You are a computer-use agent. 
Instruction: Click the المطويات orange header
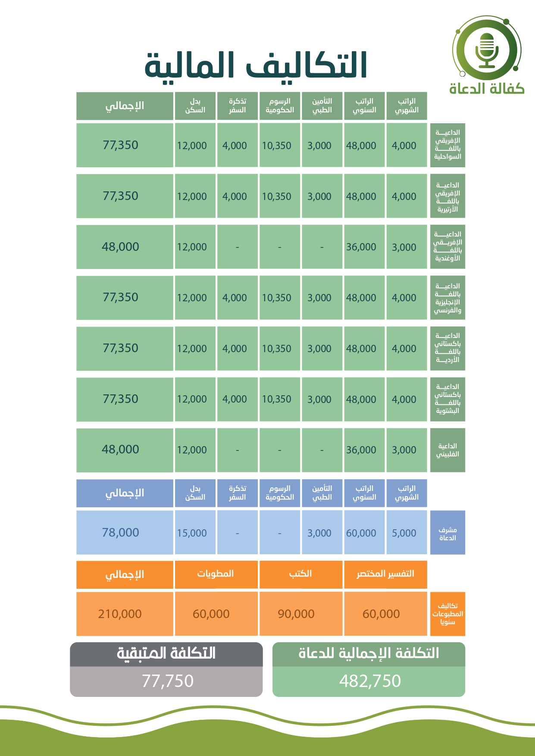click(216, 574)
